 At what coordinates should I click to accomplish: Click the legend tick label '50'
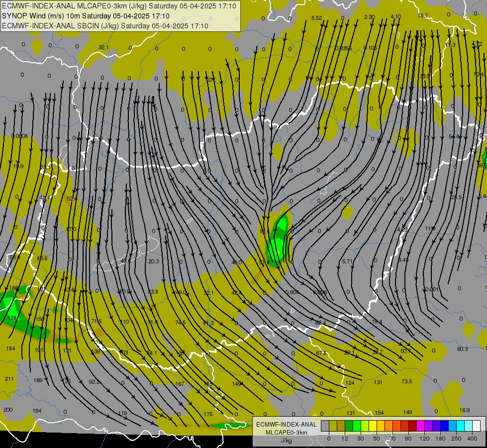pos(377,439)
